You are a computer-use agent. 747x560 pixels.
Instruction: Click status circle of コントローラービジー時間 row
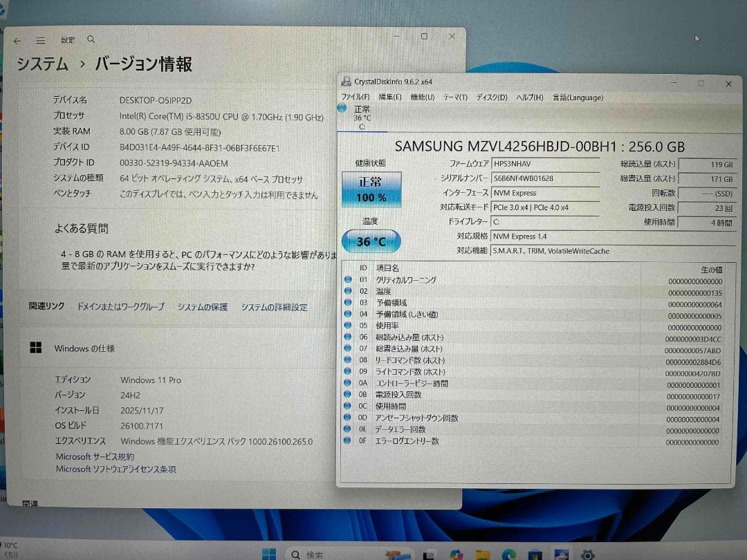(348, 382)
